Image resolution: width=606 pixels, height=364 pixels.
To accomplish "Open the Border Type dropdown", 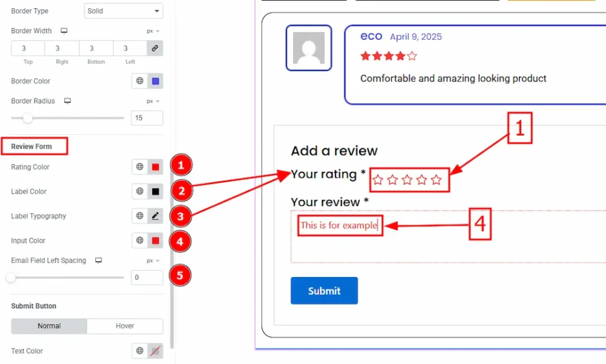I will (123, 11).
